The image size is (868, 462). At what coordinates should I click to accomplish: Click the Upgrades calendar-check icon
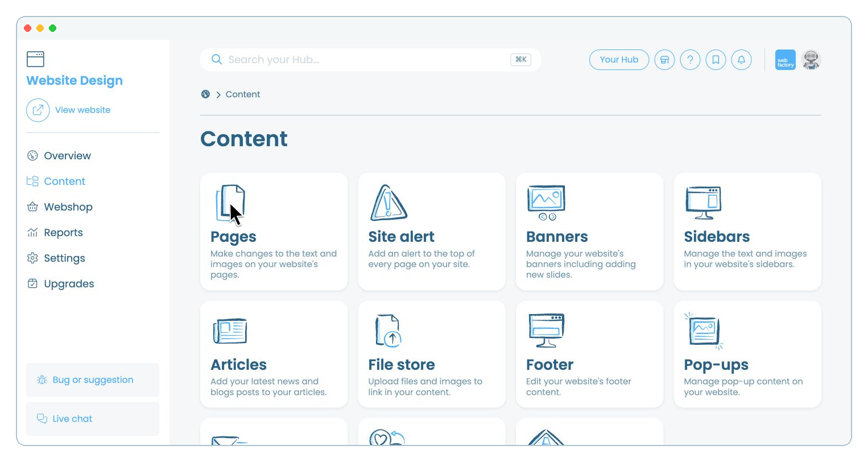click(x=32, y=284)
